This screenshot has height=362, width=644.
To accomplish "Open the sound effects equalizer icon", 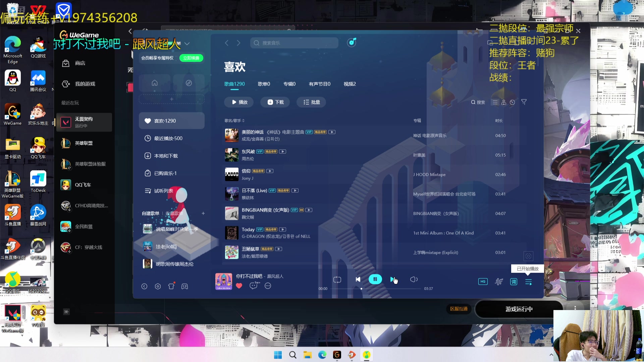I will pyautogui.click(x=499, y=282).
